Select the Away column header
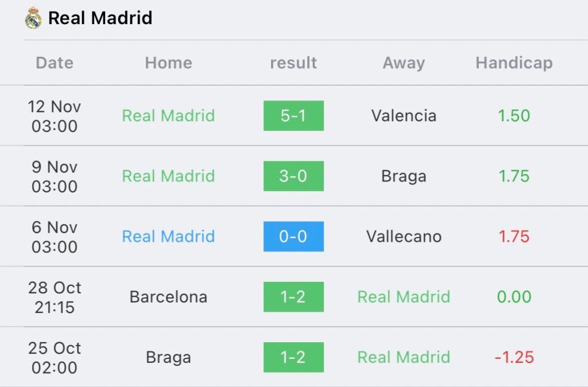588x387 pixels. [404, 63]
